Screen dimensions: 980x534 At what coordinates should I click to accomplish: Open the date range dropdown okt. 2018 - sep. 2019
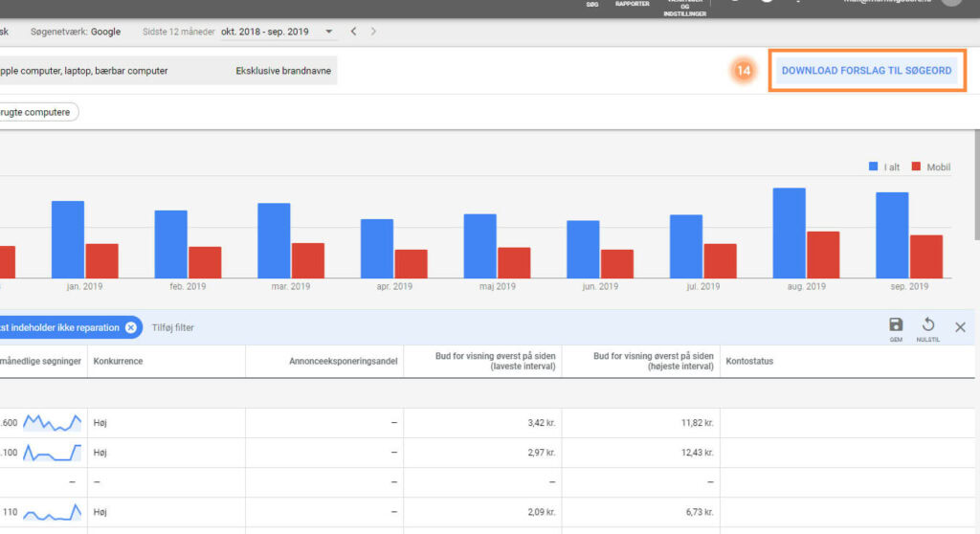coord(278,32)
